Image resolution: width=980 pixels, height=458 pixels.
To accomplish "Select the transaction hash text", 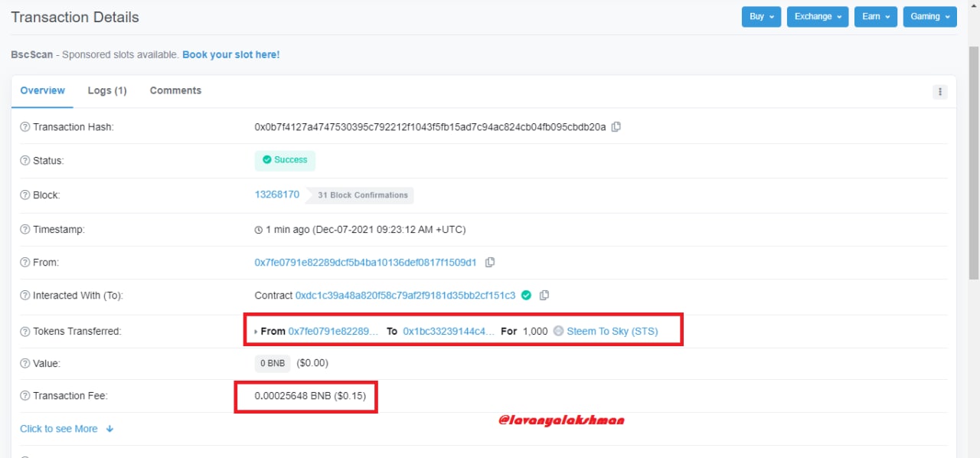I will 430,127.
